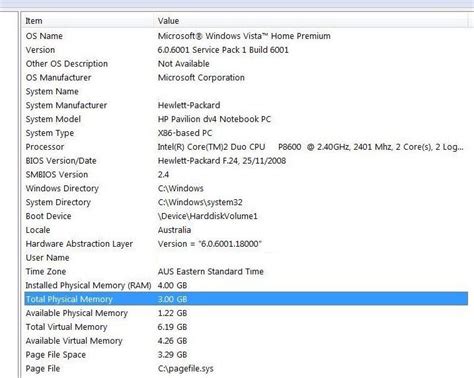This screenshot has width=474, height=378.
Task: Select the Time Zone row
Action: tap(246, 272)
